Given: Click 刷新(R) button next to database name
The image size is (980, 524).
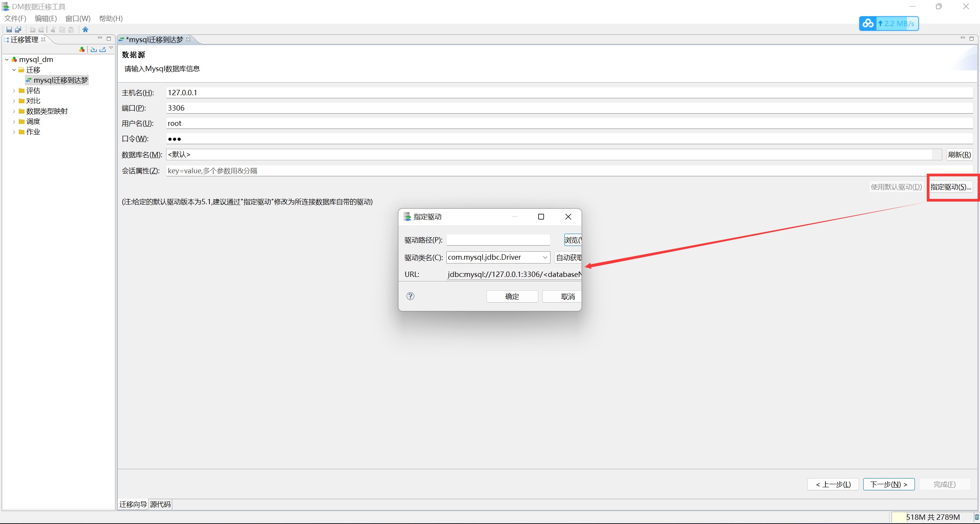Looking at the screenshot, I should 959,155.
